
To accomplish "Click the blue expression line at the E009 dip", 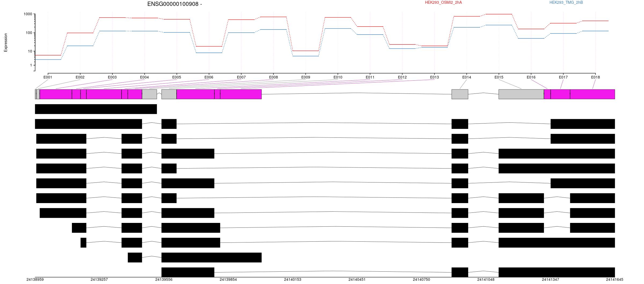I will 306,56.
